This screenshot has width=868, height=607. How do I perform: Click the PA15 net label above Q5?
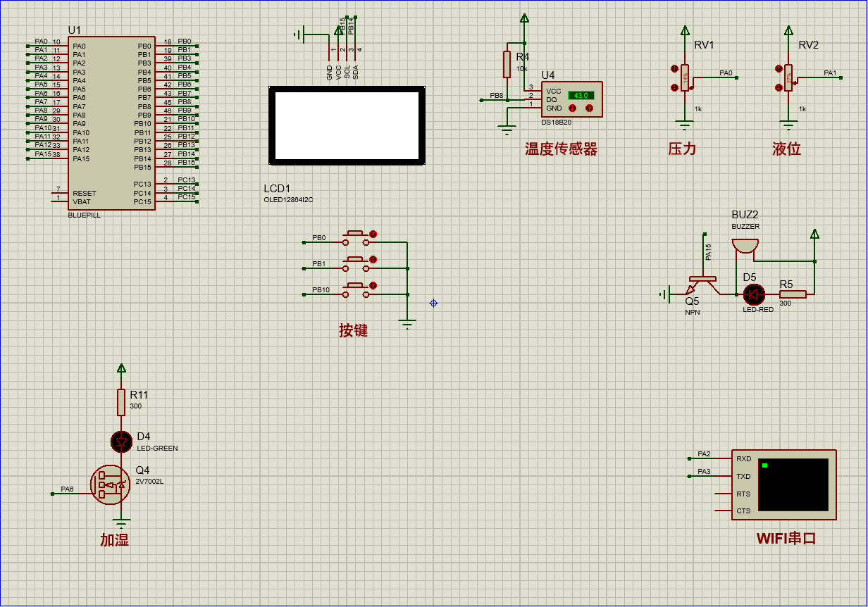tap(709, 253)
